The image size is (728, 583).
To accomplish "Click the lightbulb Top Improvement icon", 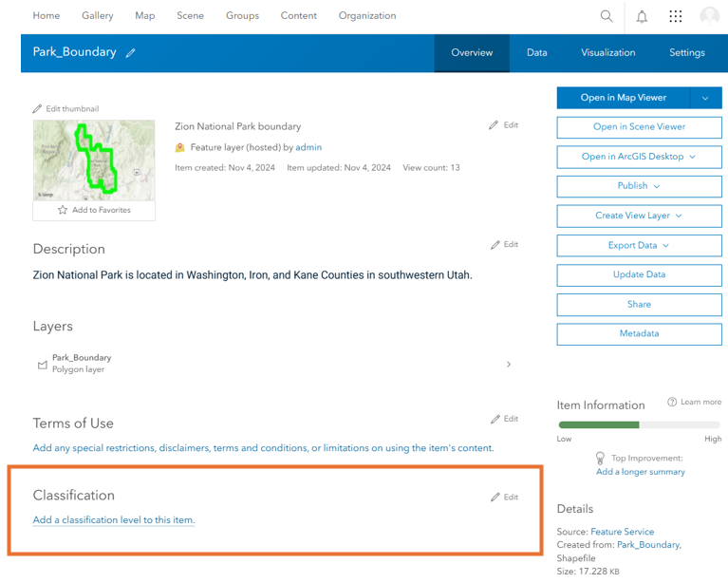I will [600, 459].
